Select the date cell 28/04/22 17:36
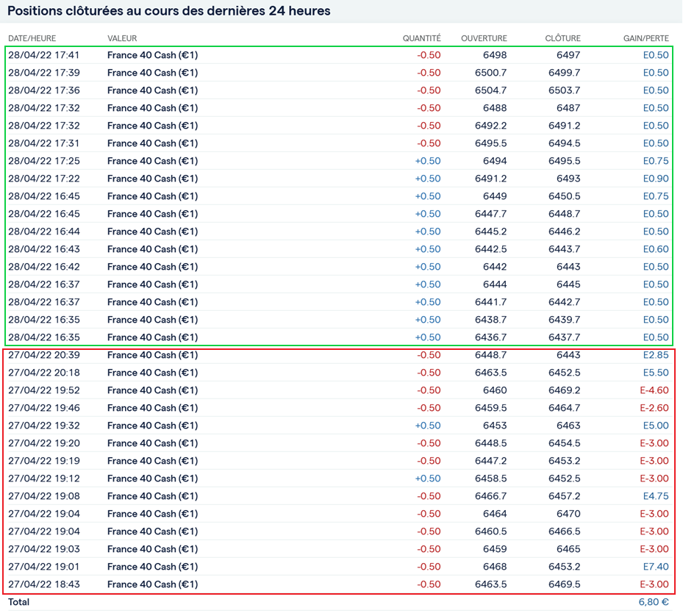The height and width of the screenshot is (616, 683). (44, 90)
